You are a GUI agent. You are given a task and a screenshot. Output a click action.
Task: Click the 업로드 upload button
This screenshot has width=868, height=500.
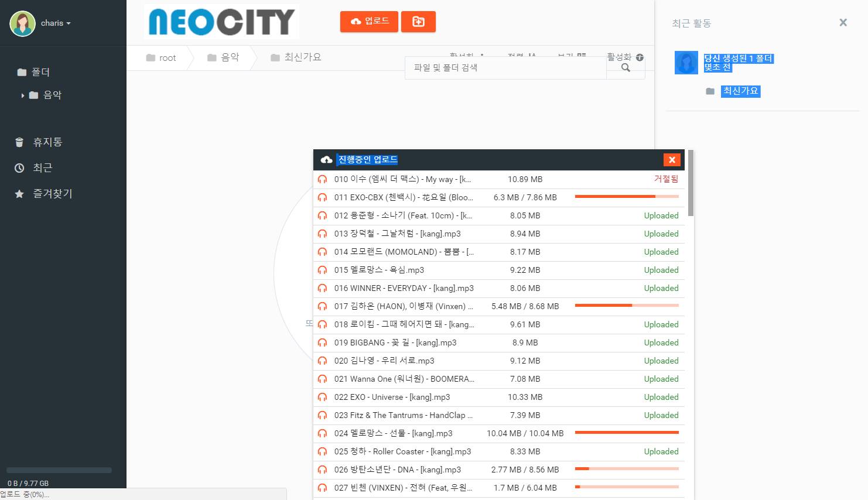click(369, 22)
